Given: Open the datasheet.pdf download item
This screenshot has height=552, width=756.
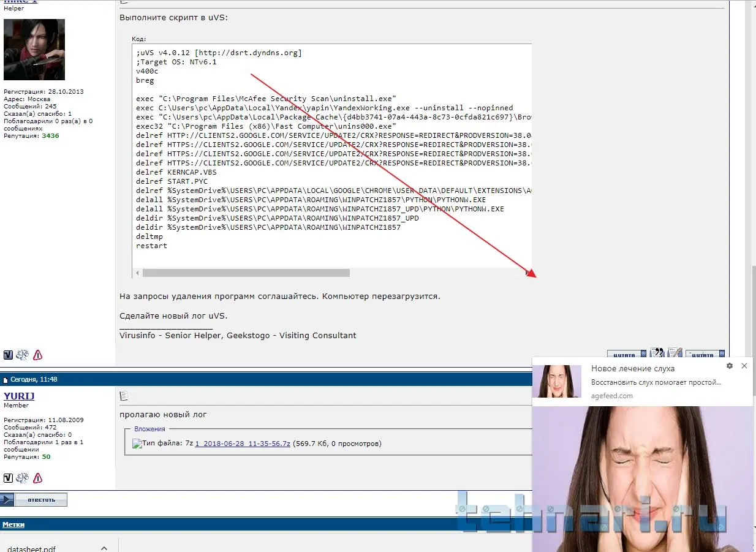Looking at the screenshot, I should [32, 549].
